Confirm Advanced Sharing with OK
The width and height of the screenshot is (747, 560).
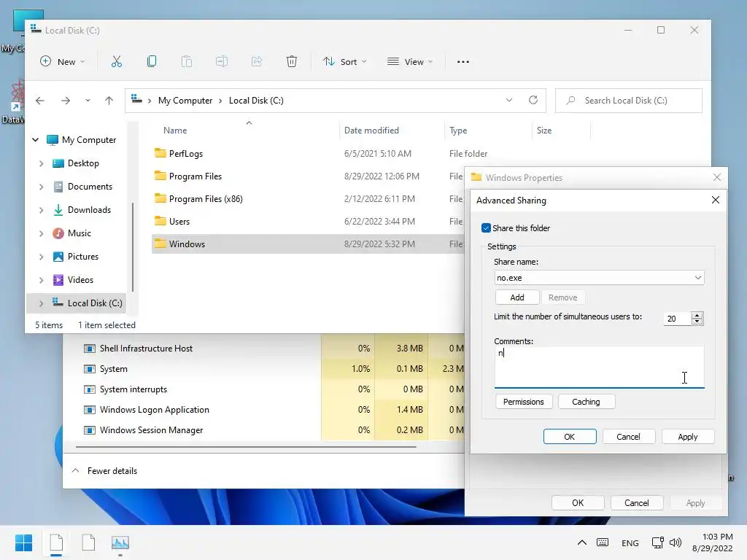pyautogui.click(x=570, y=437)
